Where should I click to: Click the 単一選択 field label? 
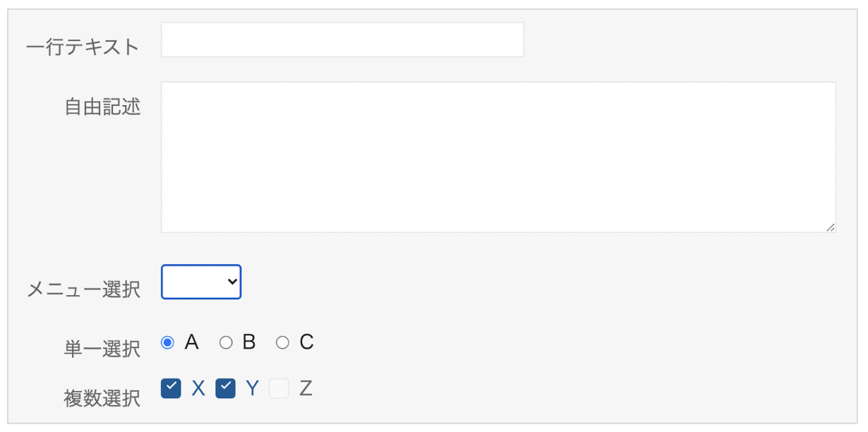[102, 349]
